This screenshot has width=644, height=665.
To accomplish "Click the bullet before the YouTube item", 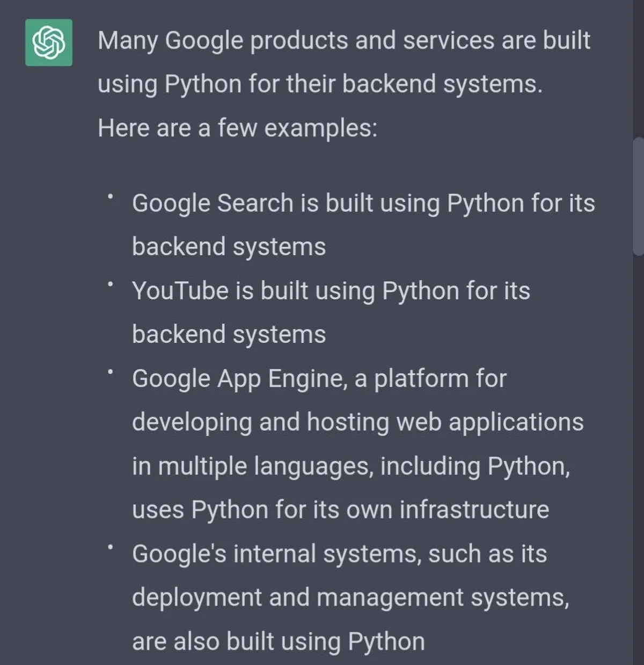I will (110, 284).
